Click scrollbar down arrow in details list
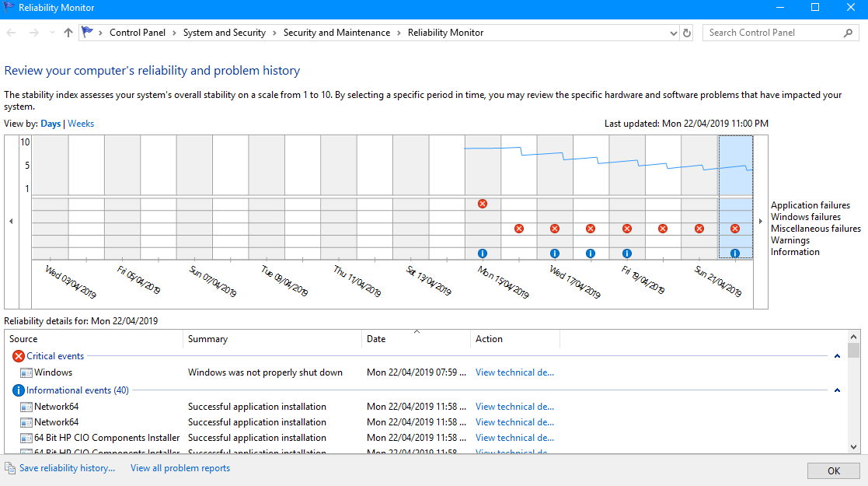Image resolution: width=868 pixels, height=486 pixels. click(853, 447)
